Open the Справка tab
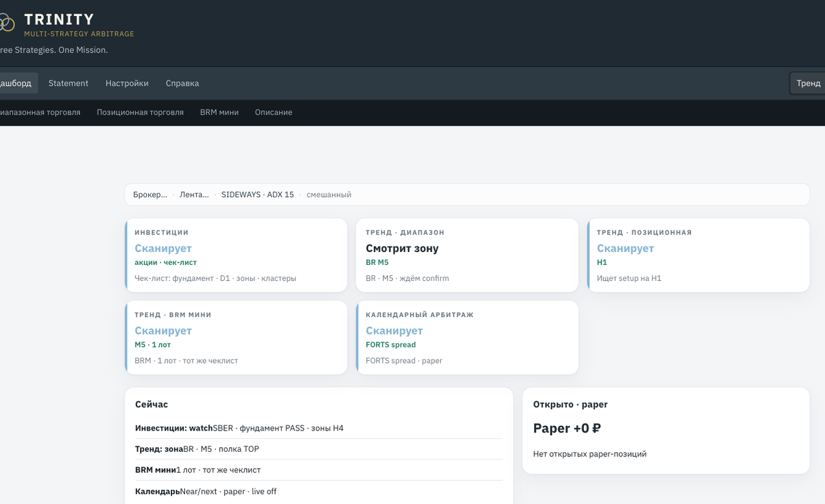The height and width of the screenshot is (504, 825). [182, 83]
